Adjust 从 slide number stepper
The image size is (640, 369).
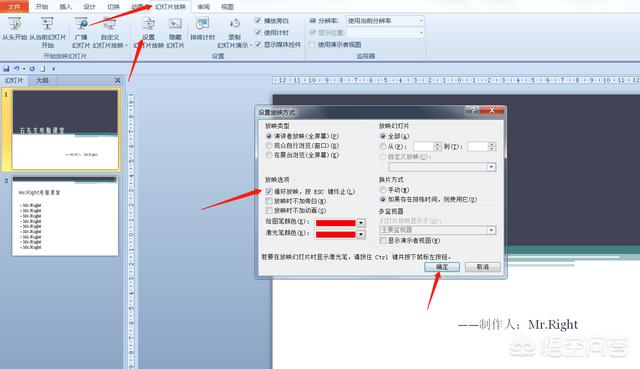438,146
